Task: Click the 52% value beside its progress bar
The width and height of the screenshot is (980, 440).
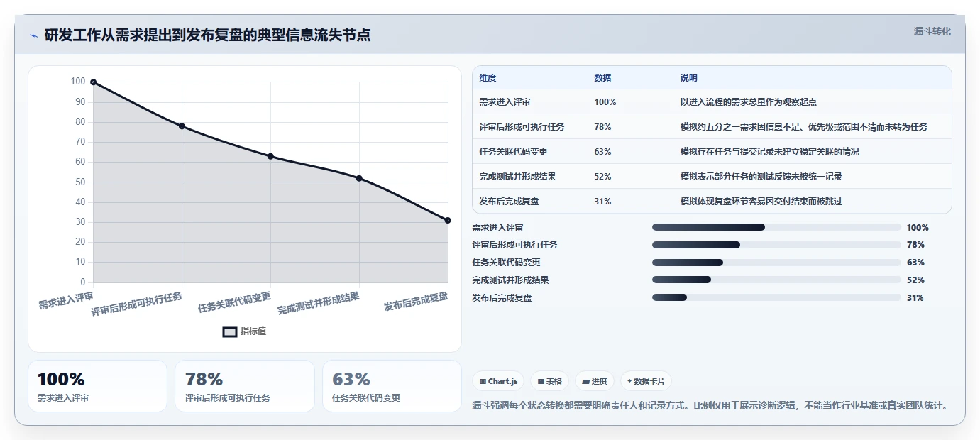Action: (x=915, y=280)
